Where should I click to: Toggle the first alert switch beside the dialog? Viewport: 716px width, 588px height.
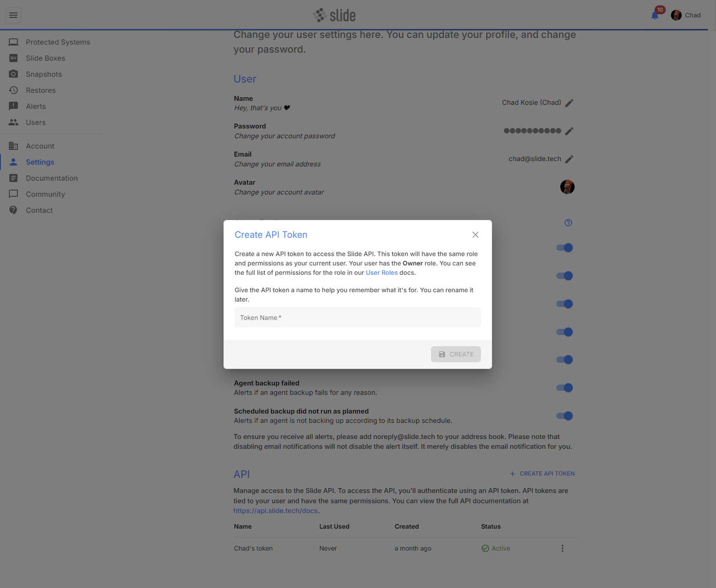click(x=564, y=248)
